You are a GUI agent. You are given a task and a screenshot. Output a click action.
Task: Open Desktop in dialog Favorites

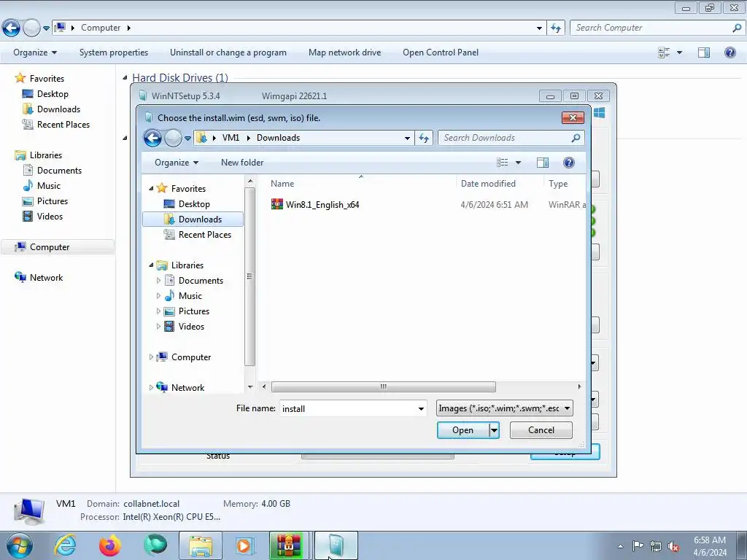tap(194, 204)
